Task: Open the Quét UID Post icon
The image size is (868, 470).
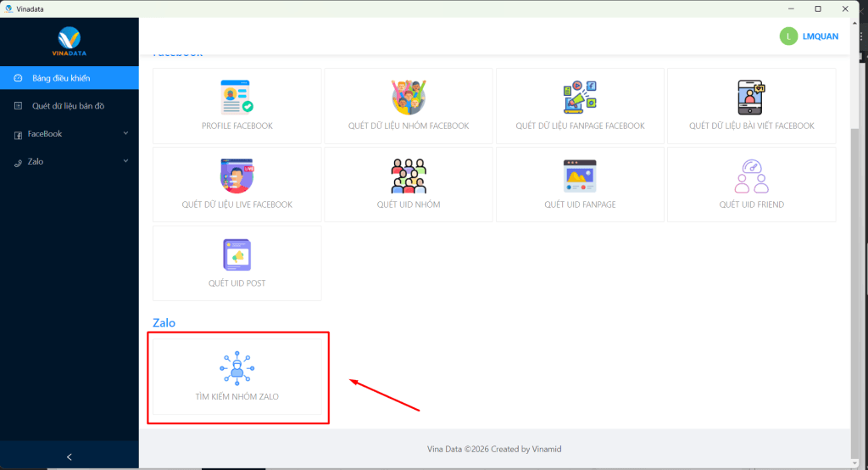Action: 236,255
